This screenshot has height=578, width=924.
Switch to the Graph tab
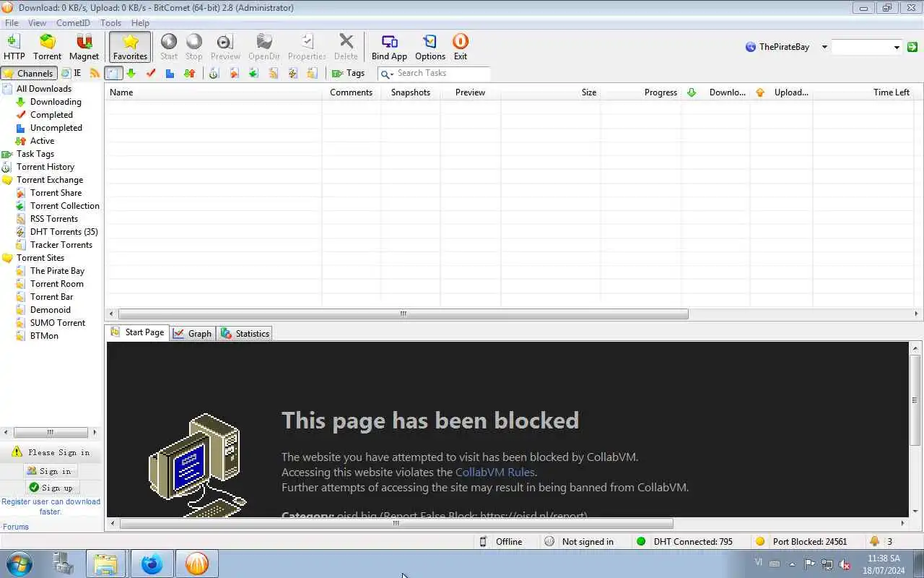click(x=193, y=333)
